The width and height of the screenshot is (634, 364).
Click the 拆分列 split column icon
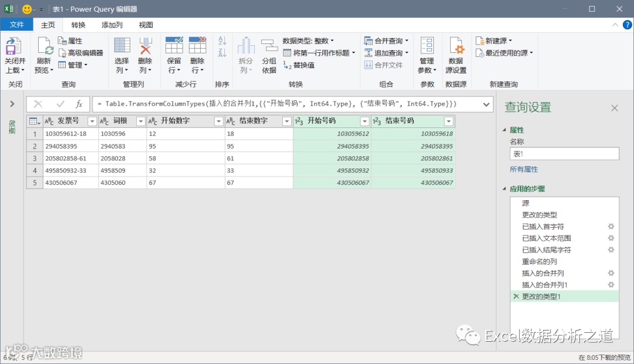(x=246, y=45)
